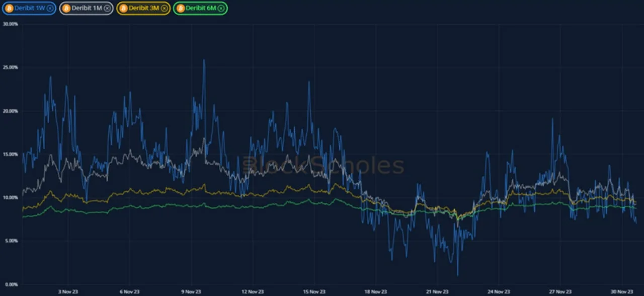Click the 5.00% y-axis label
Screen dimensions: 644x296
pyautogui.click(x=11, y=241)
